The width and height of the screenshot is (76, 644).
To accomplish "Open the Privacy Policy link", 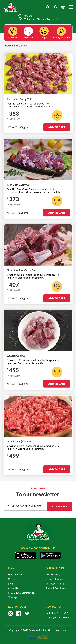I will [53, 575].
